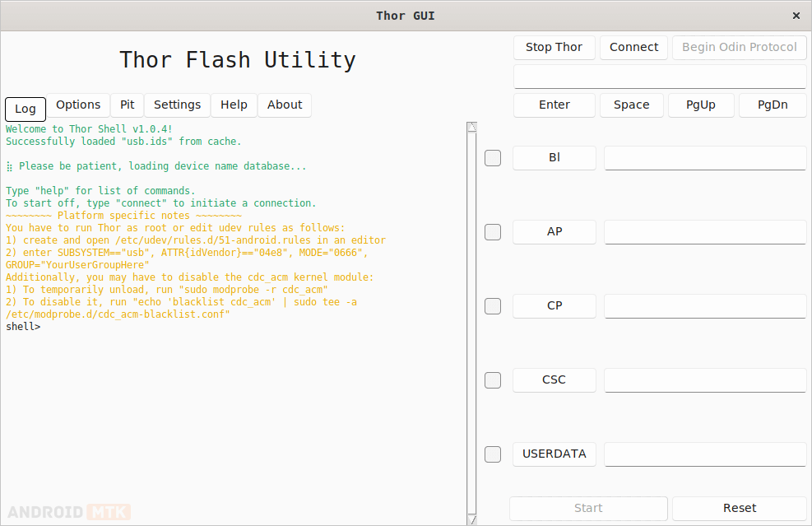View the Settings tab
The width and height of the screenshot is (812, 526).
tap(177, 105)
